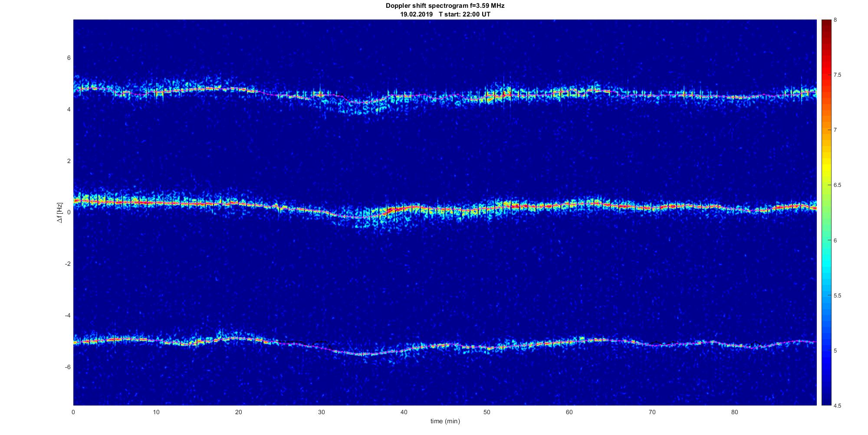
Task: Click the x-axis tick label '10'
Action: click(x=156, y=412)
